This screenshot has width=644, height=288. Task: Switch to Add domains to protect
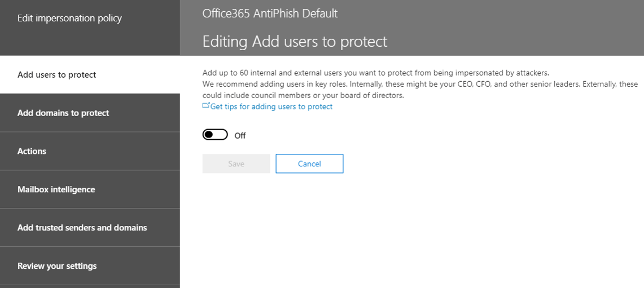[90, 113]
